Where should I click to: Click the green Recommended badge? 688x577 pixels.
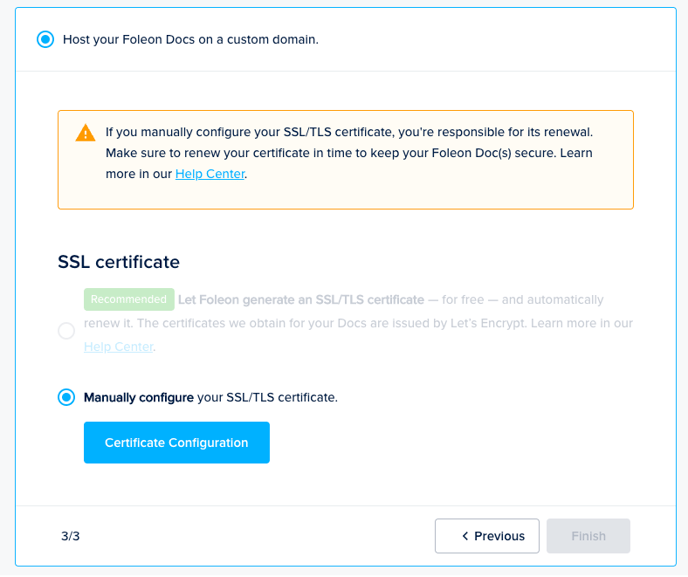click(x=129, y=299)
